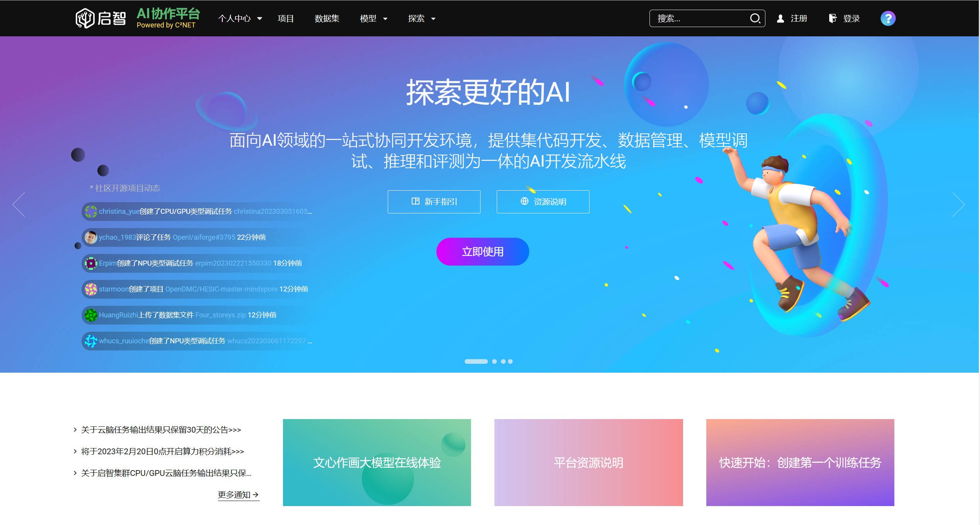Open the blue help question mark icon

[888, 18]
